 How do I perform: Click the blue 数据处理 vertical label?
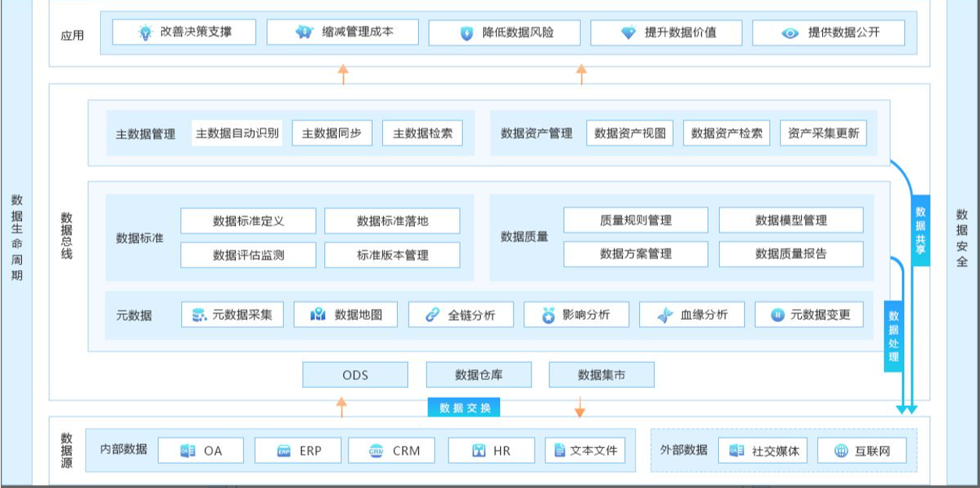(x=894, y=336)
